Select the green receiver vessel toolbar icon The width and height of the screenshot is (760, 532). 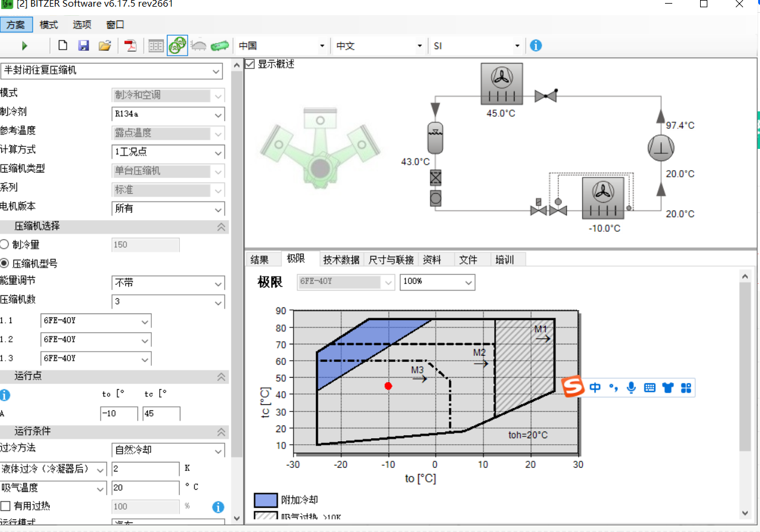220,45
